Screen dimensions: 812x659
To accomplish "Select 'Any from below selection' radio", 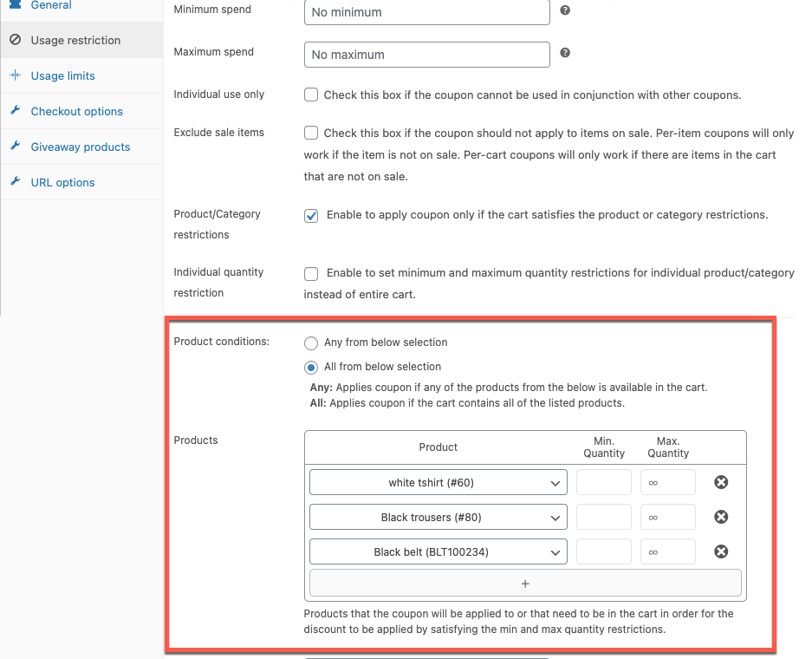I will tap(311, 343).
